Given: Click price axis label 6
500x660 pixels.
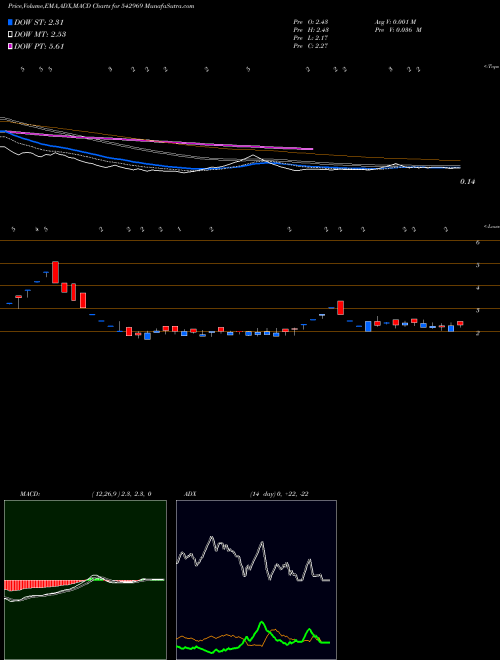Looking at the screenshot, I should [x=478, y=242].
